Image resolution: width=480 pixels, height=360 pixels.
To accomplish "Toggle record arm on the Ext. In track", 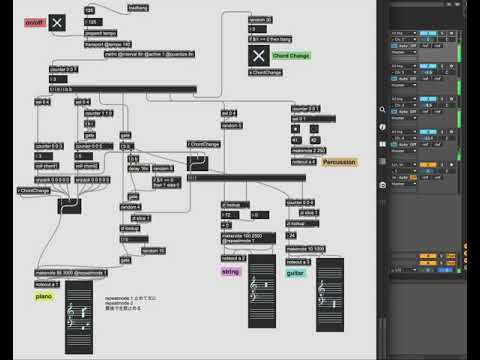I will coord(451,164).
